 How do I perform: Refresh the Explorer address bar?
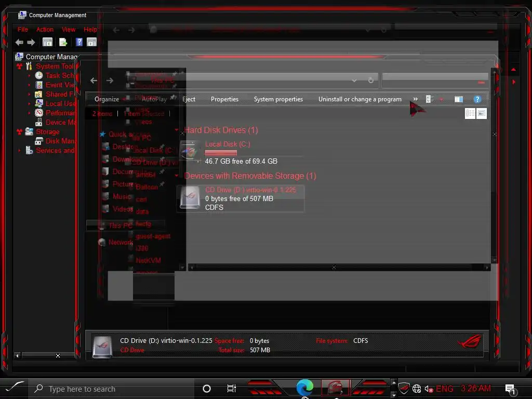click(371, 81)
